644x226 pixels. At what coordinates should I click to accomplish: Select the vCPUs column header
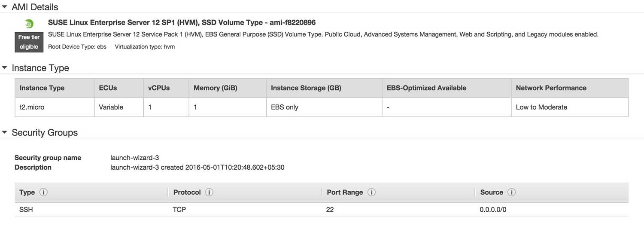(159, 88)
